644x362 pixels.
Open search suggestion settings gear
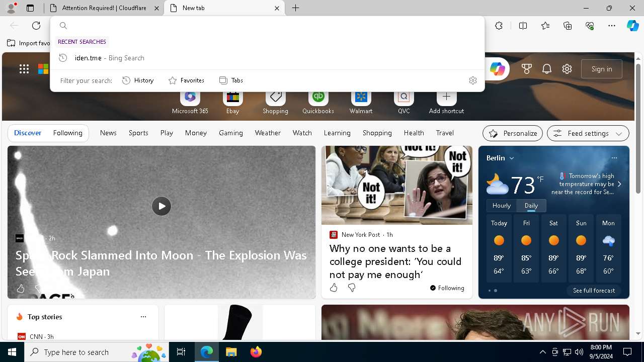[472, 80]
